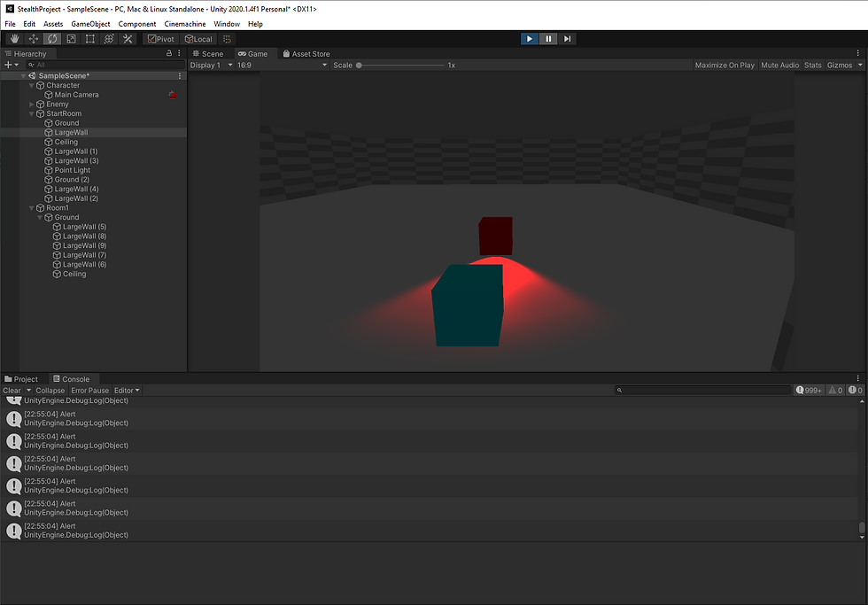Screen dimensions: 868x605
Task: Switch to the Scene tab
Action: coord(208,54)
